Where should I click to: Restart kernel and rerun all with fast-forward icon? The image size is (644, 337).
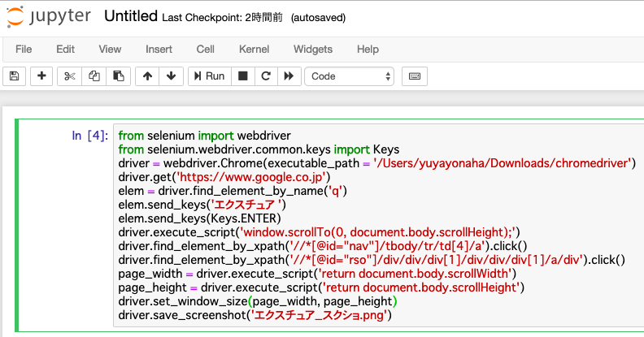(x=289, y=76)
